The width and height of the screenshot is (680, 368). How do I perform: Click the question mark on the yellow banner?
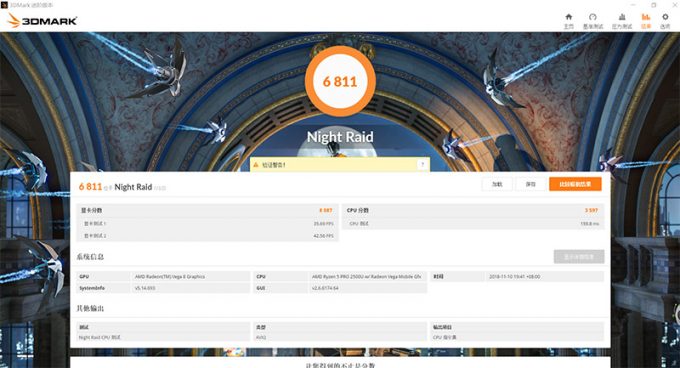click(422, 165)
